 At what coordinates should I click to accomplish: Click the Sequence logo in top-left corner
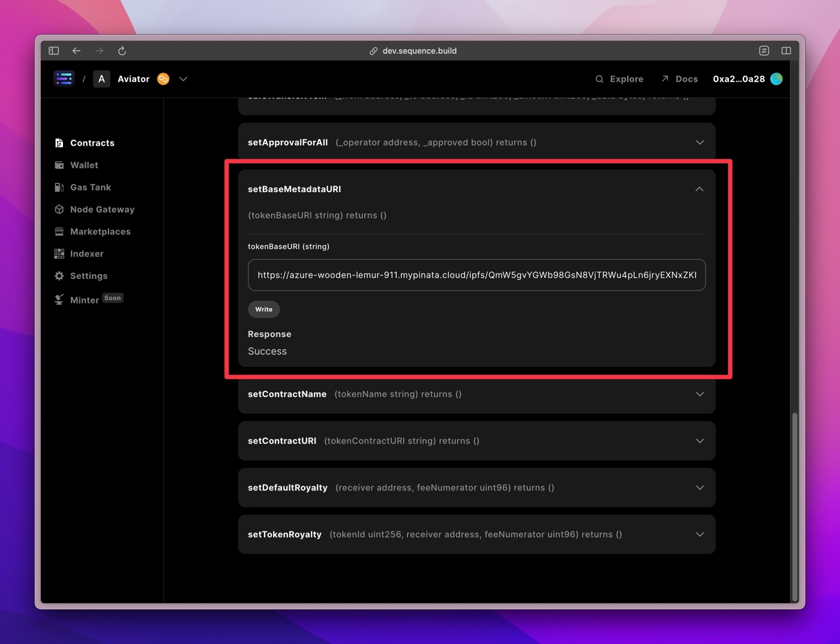tap(64, 79)
